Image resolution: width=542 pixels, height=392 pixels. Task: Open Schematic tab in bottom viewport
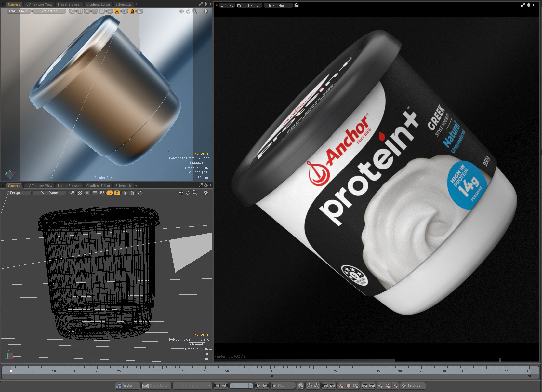pos(124,186)
